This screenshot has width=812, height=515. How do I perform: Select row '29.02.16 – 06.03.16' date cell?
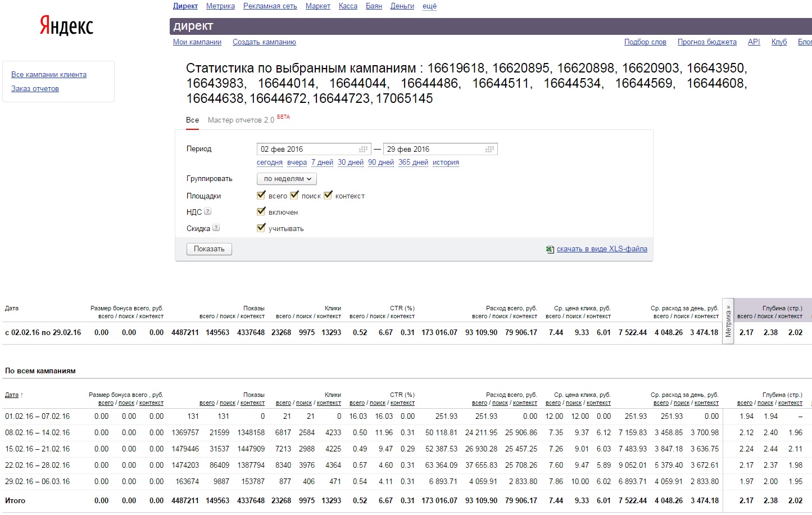point(38,482)
